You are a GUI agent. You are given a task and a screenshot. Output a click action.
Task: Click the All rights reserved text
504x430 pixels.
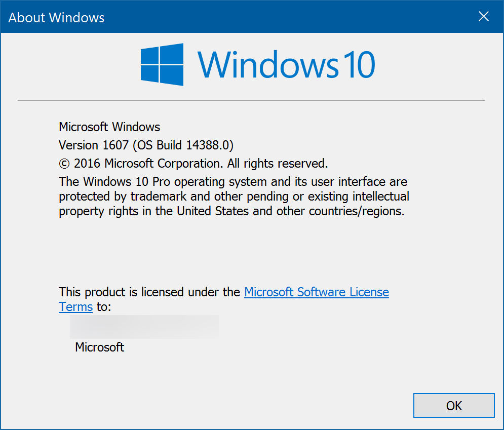tap(278, 164)
